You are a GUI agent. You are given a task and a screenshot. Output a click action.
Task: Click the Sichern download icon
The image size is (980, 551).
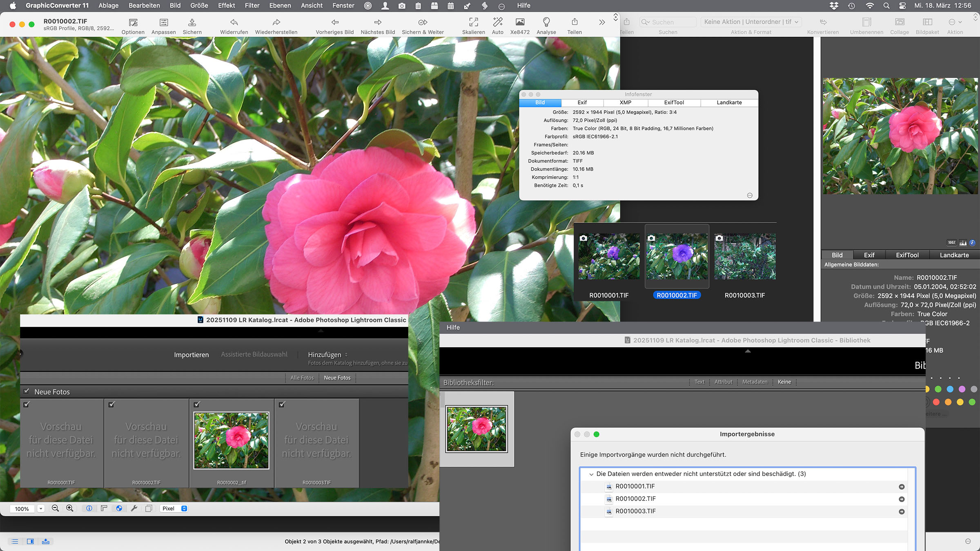[x=192, y=22]
